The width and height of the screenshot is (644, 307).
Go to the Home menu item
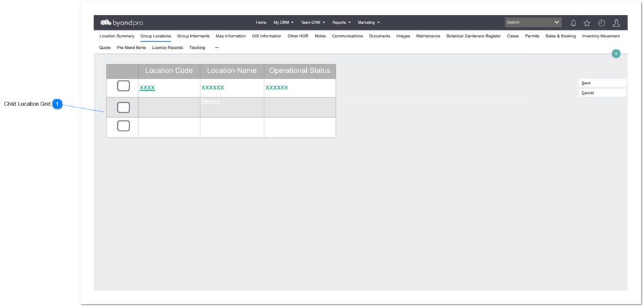tap(261, 23)
